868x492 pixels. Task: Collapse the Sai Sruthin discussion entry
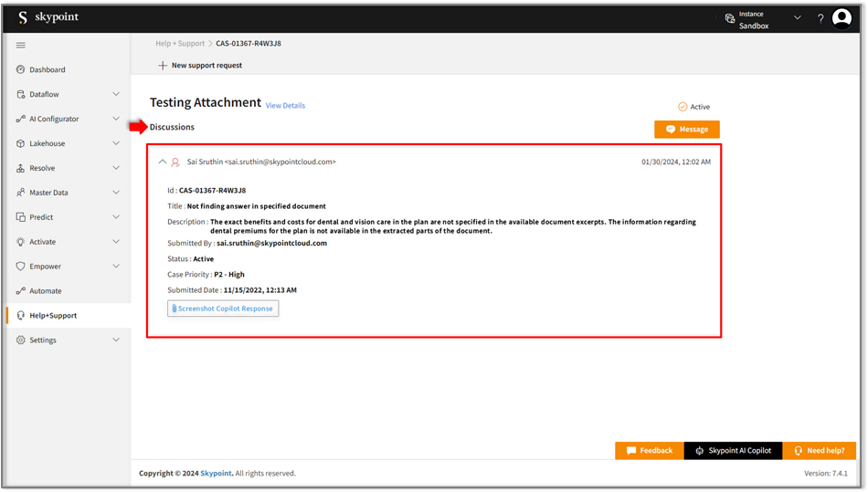click(x=163, y=162)
